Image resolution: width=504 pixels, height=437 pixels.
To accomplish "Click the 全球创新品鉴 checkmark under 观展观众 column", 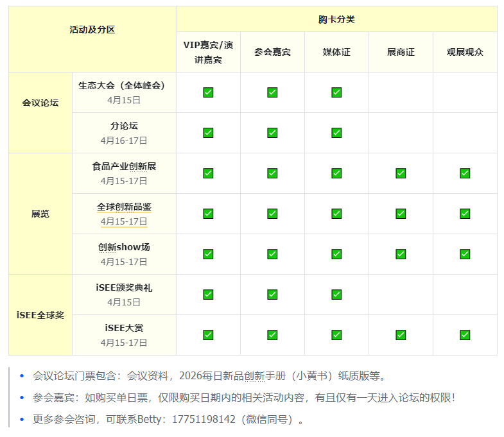I will pyautogui.click(x=465, y=214).
